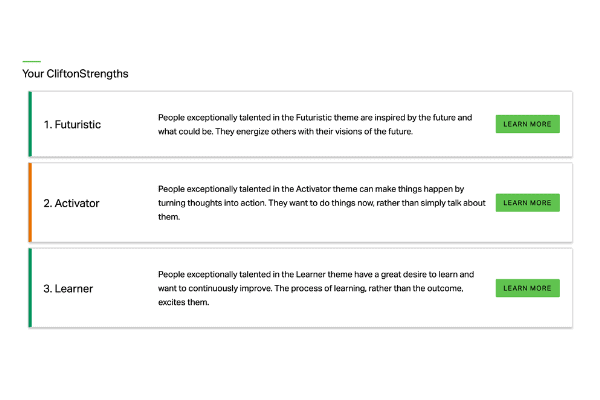Click the orange stripe on the Activator card
The image size is (600, 400).
[30, 202]
